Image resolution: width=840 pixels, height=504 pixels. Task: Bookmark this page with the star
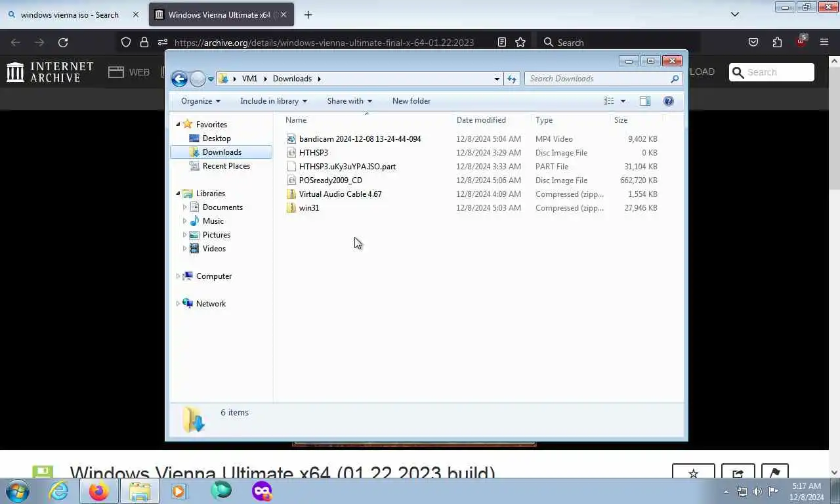tap(520, 43)
